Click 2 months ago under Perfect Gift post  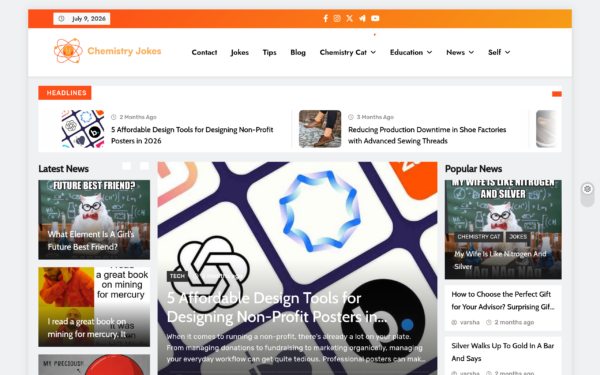[x=514, y=322]
